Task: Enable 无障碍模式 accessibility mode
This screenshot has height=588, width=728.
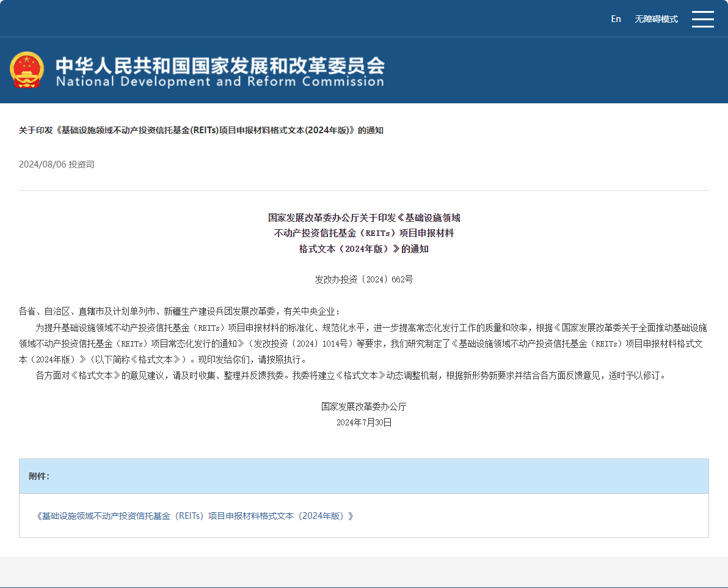Action: 656,19
